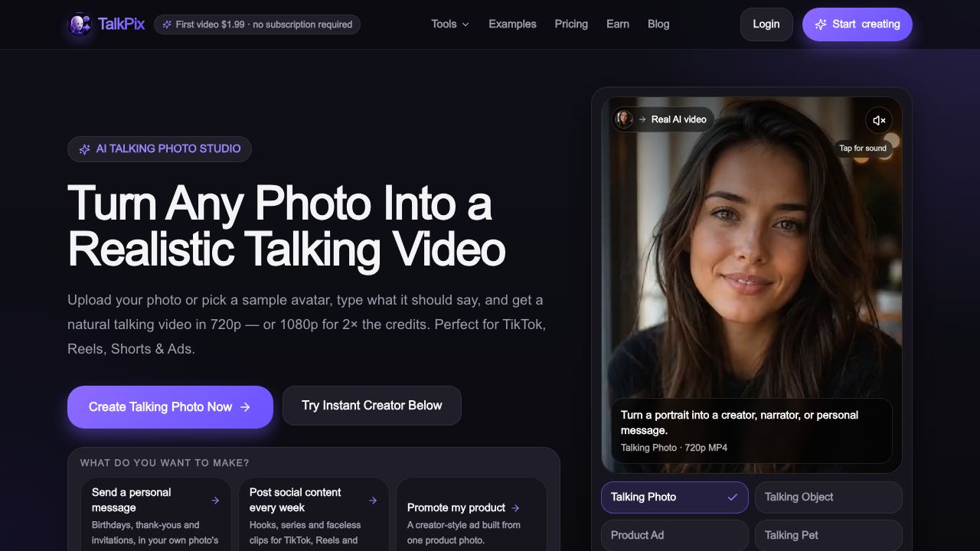Select the Product Ad tab

[675, 536]
